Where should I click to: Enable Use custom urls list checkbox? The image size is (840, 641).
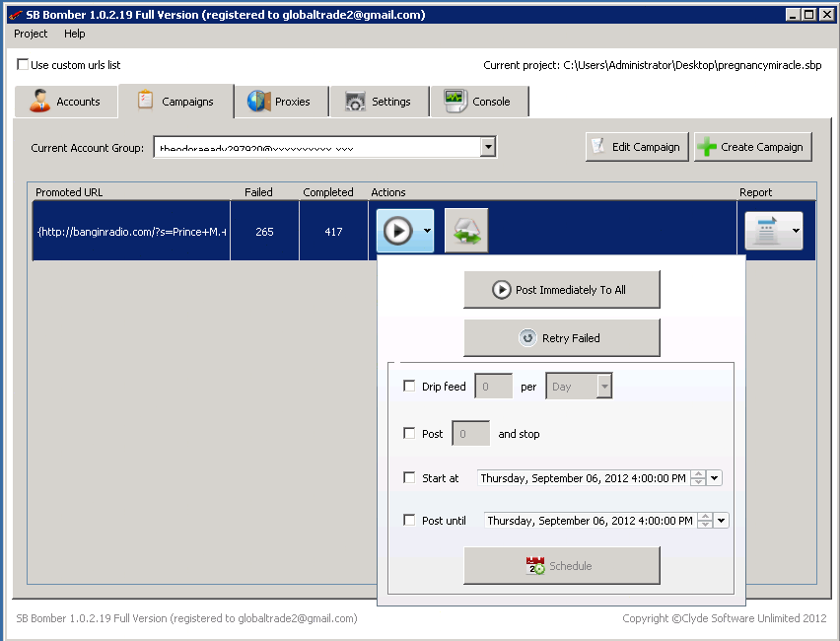click(23, 64)
